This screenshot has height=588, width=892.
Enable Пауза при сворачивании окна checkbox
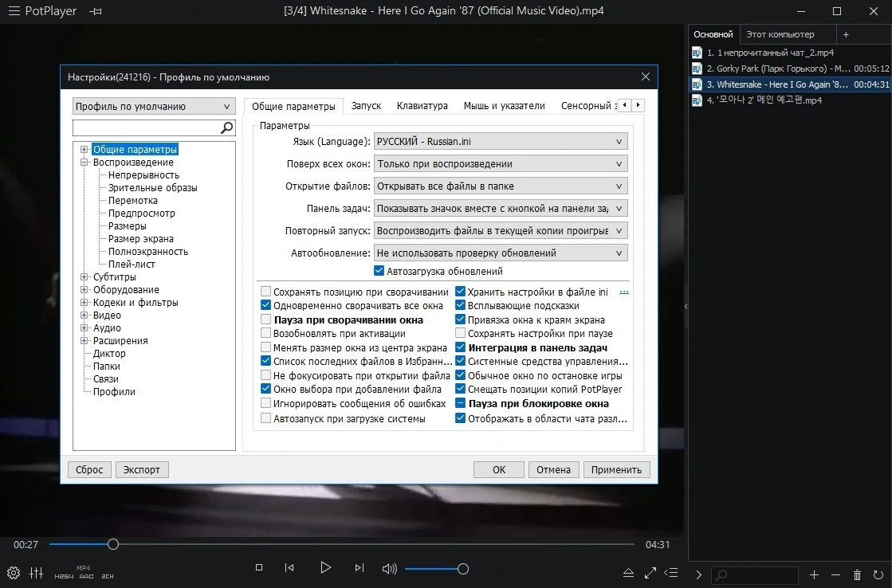point(265,319)
